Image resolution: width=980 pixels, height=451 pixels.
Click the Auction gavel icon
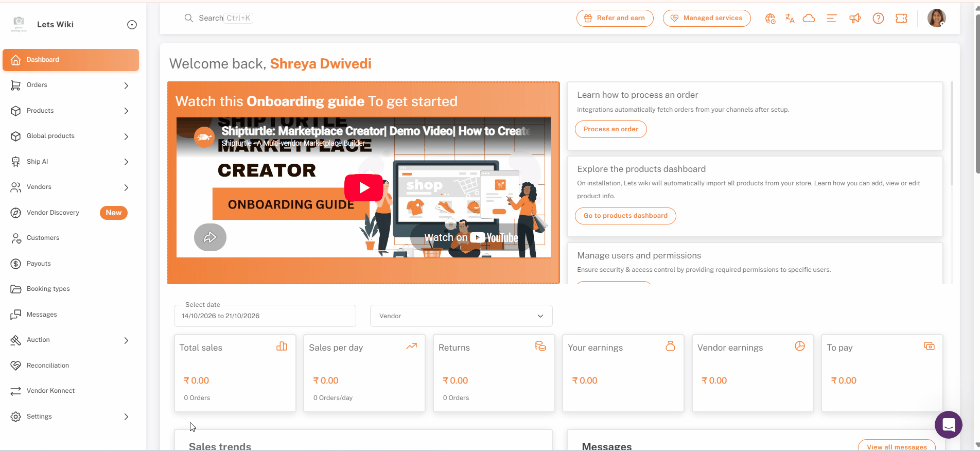pyautogui.click(x=16, y=340)
